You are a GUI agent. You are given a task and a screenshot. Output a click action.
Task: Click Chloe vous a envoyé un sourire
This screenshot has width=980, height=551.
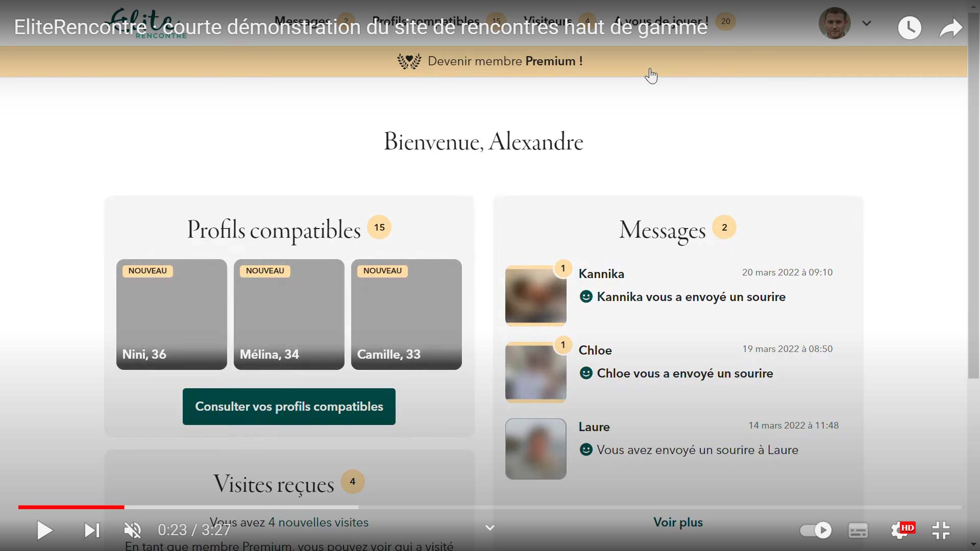[685, 373]
